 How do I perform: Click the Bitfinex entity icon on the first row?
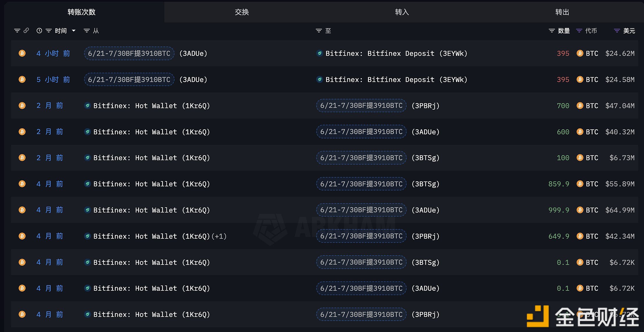coord(319,53)
